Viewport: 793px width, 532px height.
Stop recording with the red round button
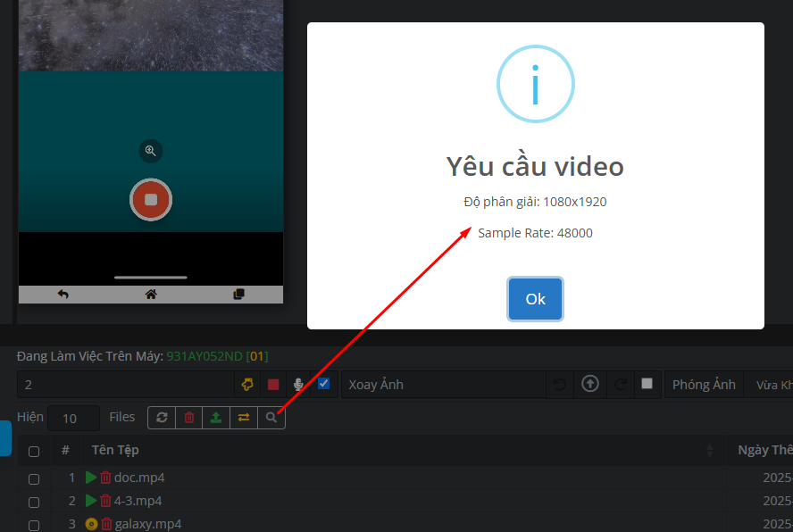pos(151,199)
